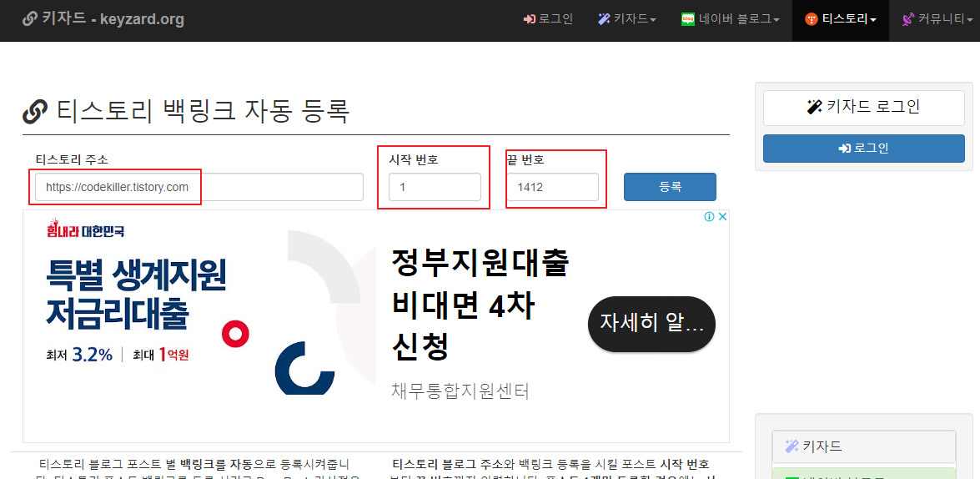Click the orange Tistory icon in navbar

click(x=812, y=19)
